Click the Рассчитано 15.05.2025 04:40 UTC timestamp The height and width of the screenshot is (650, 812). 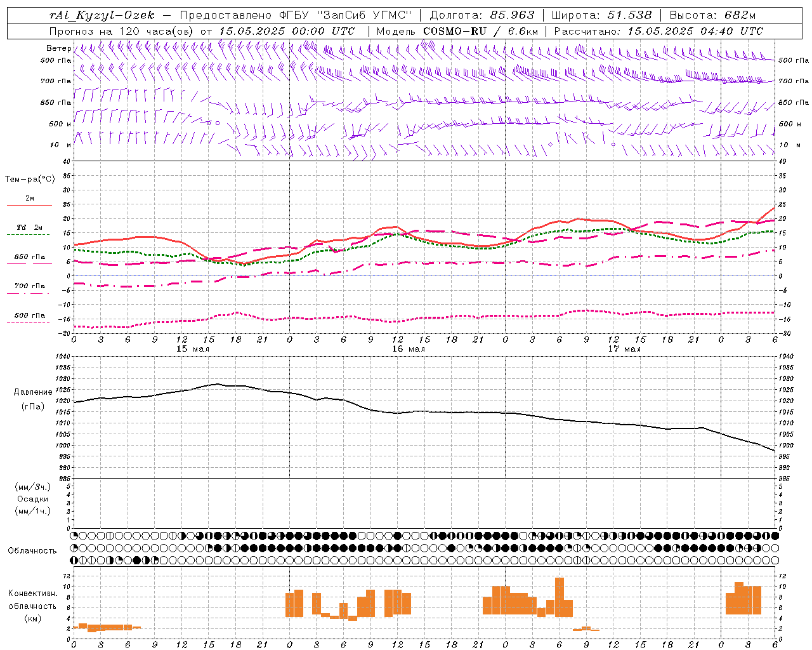click(x=658, y=31)
